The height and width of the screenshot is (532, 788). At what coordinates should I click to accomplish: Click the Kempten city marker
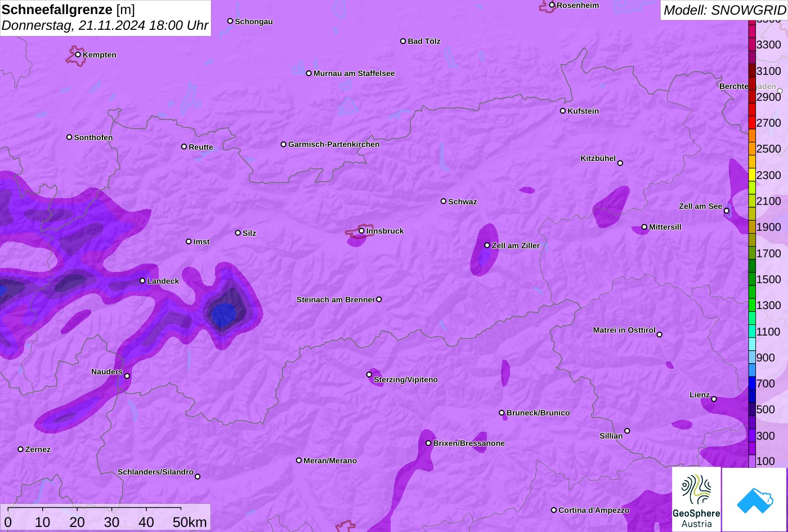point(78,55)
